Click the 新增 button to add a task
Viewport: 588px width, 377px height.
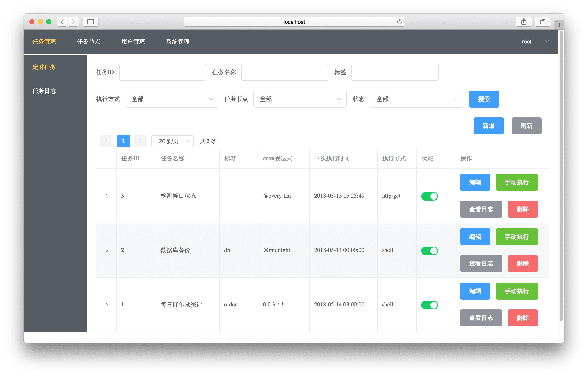tap(489, 126)
